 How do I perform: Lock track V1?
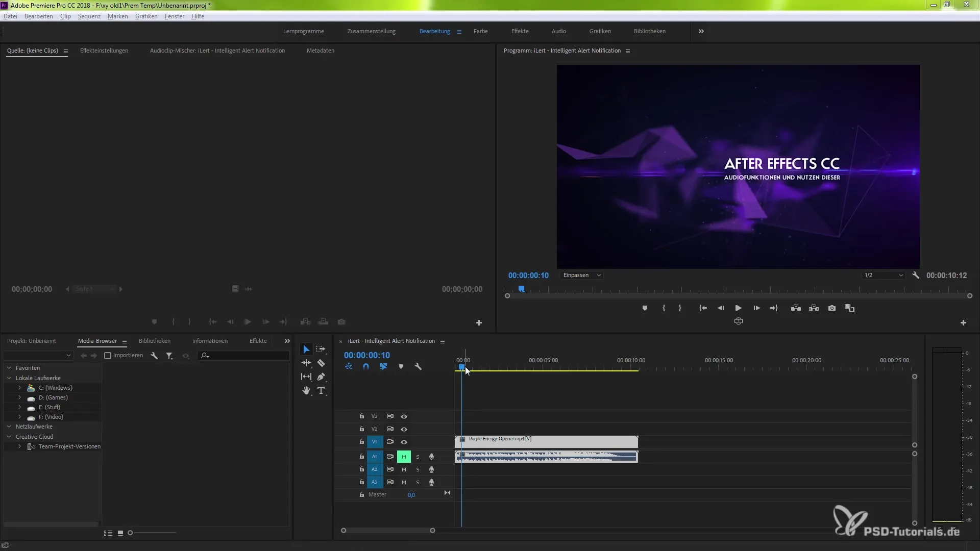(361, 442)
